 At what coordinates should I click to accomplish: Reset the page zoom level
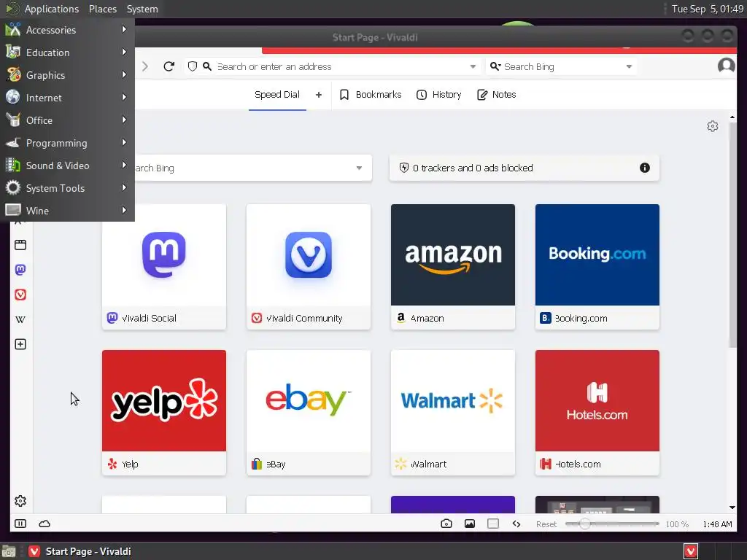point(546,524)
